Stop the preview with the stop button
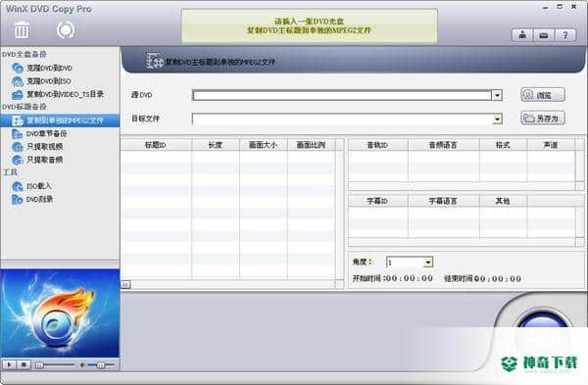Screen dimensions: 588x385 point(24,364)
